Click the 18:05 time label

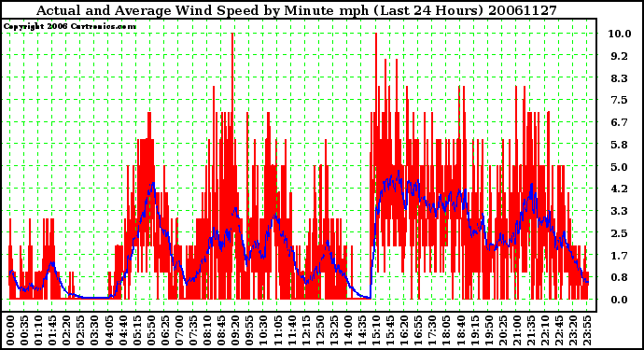coord(446,330)
